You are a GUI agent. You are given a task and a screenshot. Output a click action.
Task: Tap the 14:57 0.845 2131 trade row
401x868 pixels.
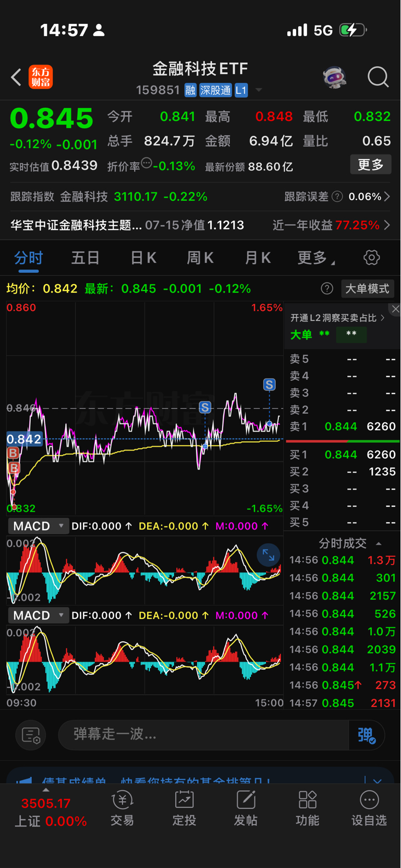click(343, 703)
